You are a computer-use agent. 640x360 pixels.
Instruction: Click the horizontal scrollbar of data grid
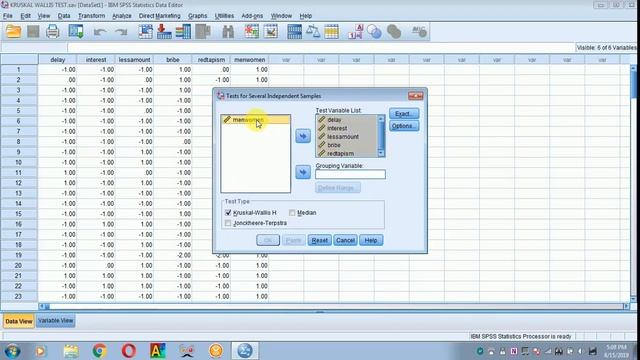pyautogui.click(x=334, y=306)
